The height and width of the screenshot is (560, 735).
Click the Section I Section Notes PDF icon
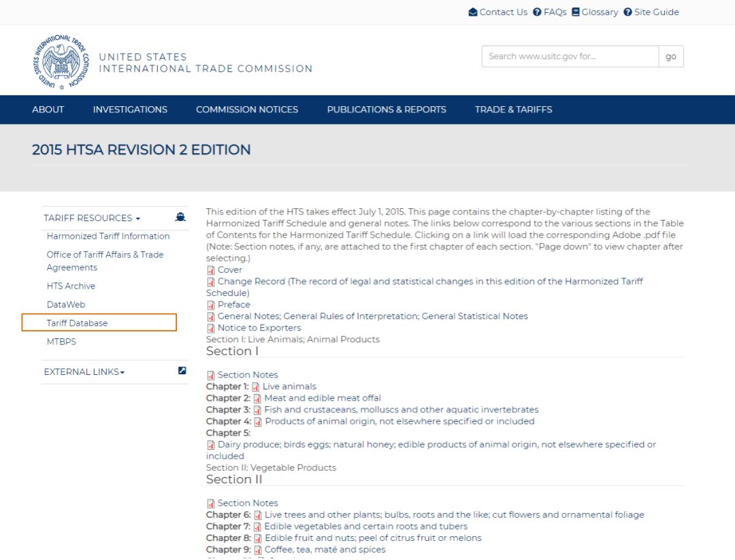211,376
